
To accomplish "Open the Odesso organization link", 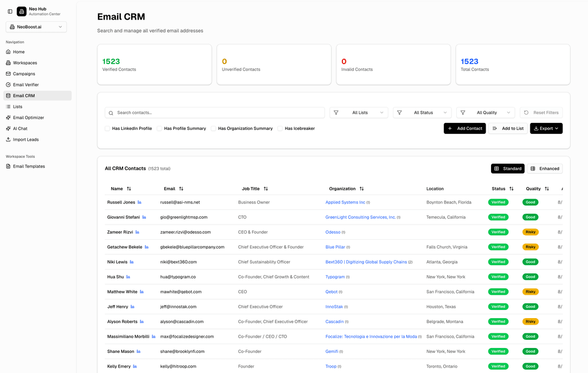I will point(332,232).
